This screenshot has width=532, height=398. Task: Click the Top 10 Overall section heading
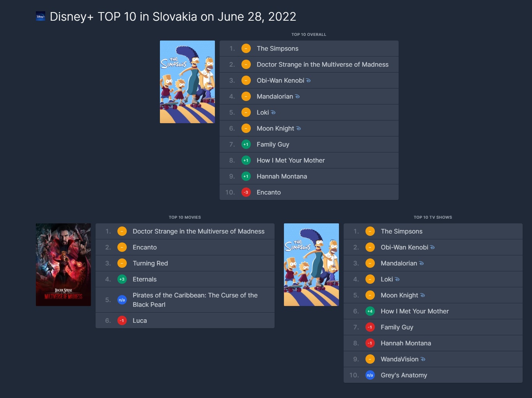click(x=309, y=34)
